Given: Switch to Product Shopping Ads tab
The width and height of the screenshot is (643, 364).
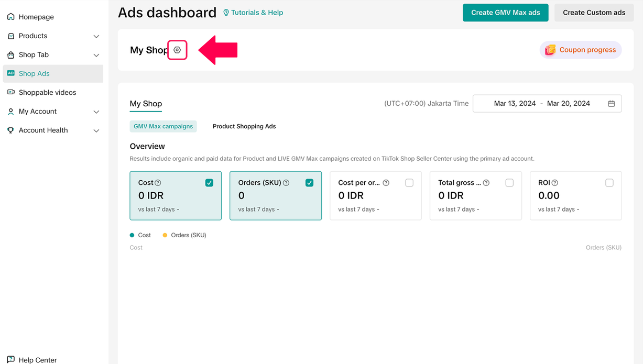Looking at the screenshot, I should 244,126.
